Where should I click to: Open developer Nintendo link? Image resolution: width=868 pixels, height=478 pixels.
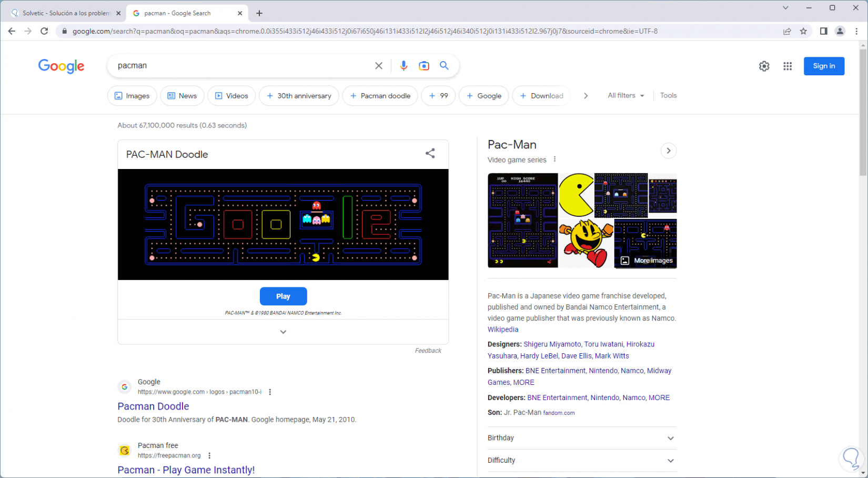pyautogui.click(x=605, y=397)
